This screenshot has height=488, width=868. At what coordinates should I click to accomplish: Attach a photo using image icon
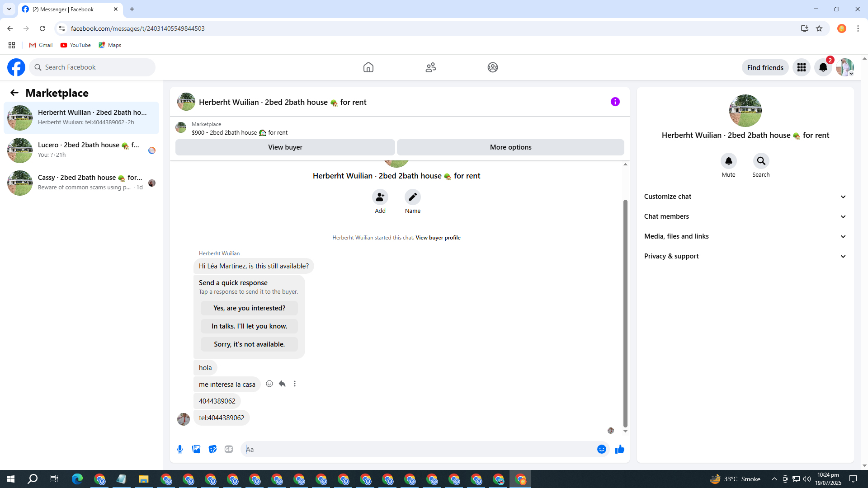(196, 449)
